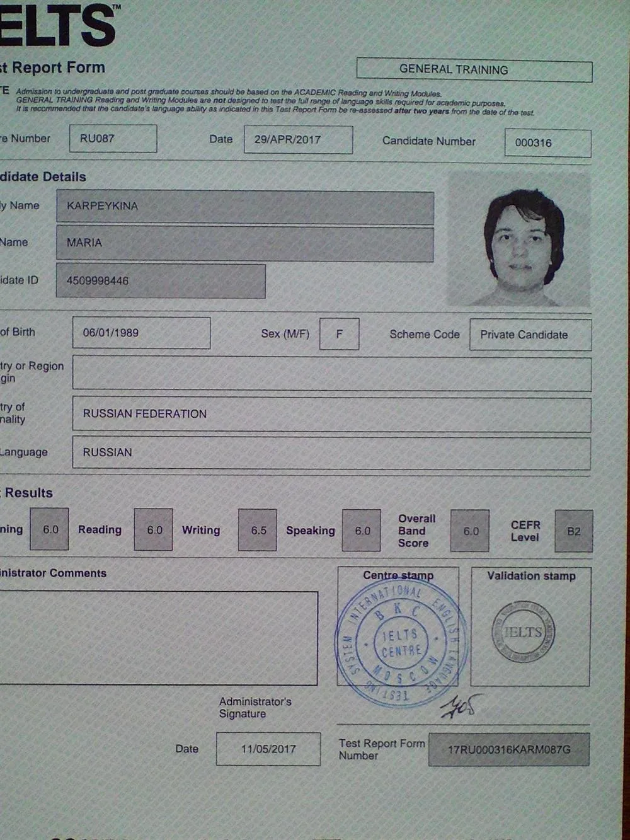Select centre number RU087
630x840 pixels.
pos(113,139)
